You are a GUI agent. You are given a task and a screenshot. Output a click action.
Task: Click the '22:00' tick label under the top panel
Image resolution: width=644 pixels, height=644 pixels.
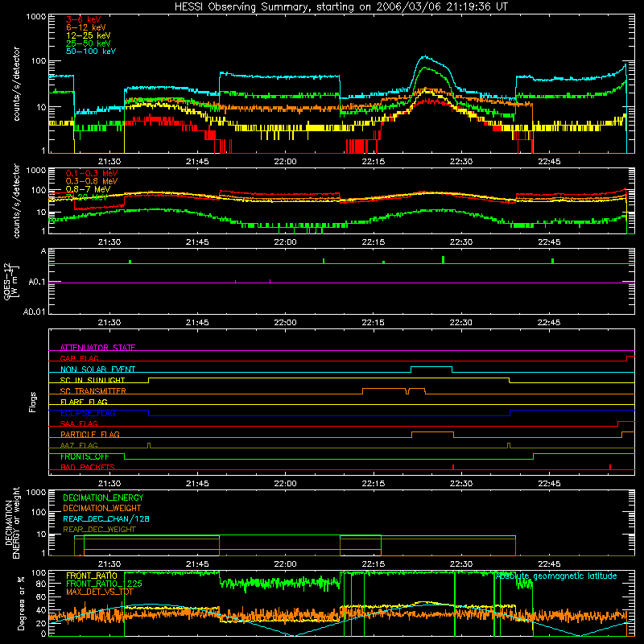click(285, 162)
